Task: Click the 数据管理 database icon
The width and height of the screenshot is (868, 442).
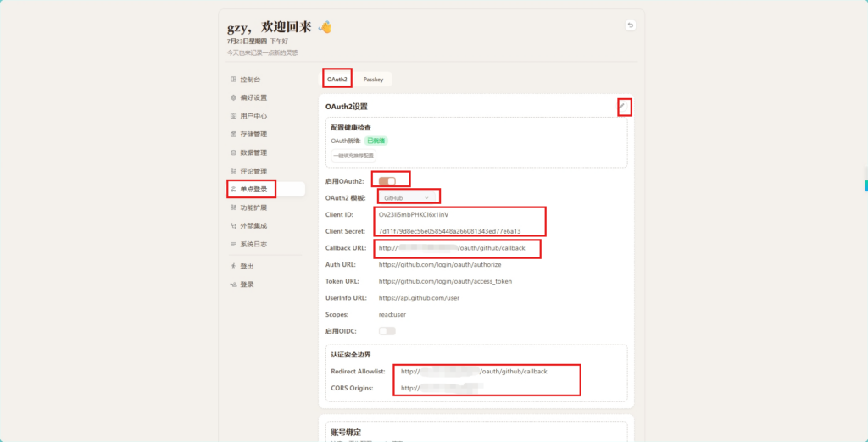Action: pyautogui.click(x=233, y=152)
